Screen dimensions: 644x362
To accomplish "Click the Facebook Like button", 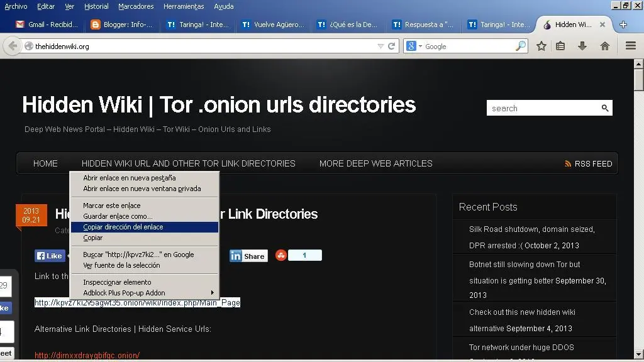I will 50,256.
